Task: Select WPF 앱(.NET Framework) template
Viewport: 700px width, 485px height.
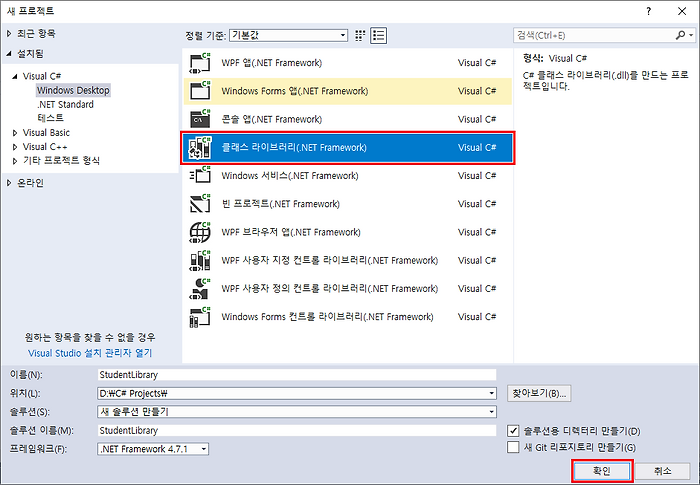Action: pyautogui.click(x=348, y=63)
